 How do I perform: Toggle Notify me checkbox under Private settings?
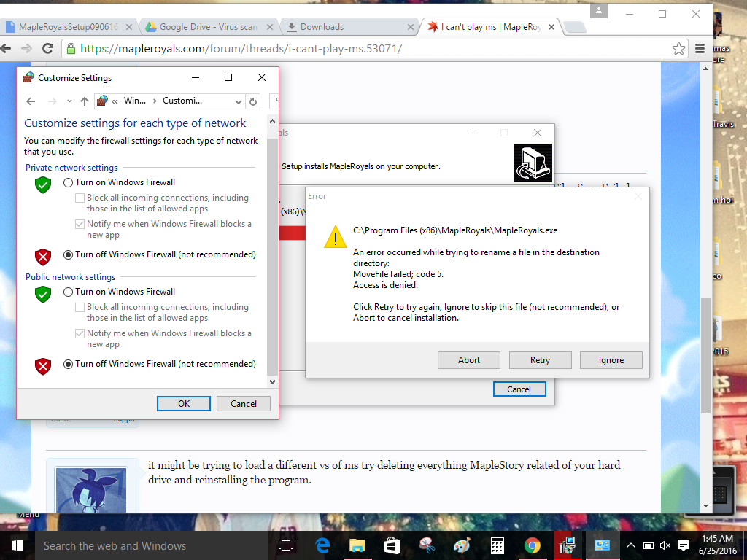tap(80, 225)
